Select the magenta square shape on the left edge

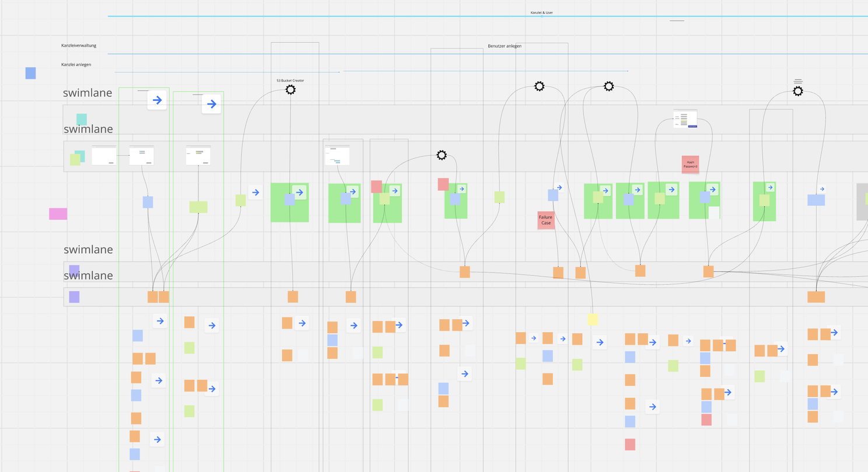tap(57, 214)
